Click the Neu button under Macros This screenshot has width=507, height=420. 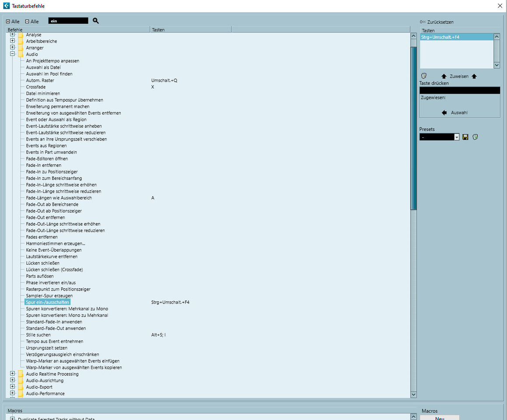(x=440, y=418)
